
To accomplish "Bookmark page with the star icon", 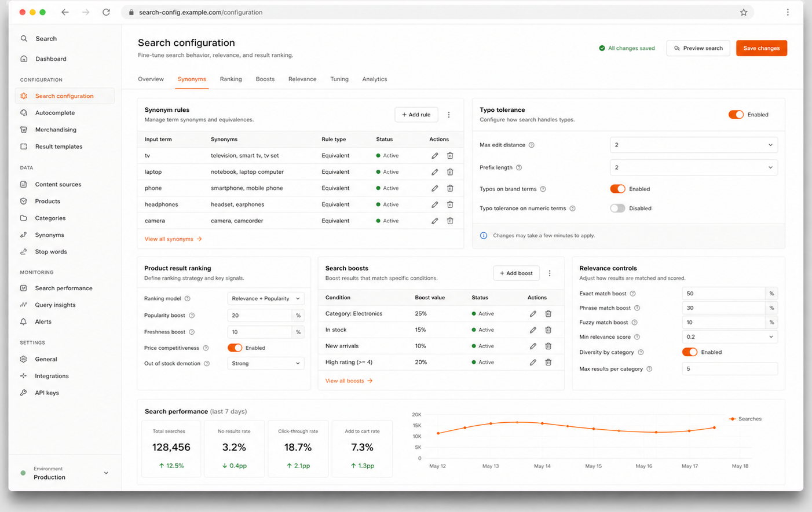I will click(744, 12).
